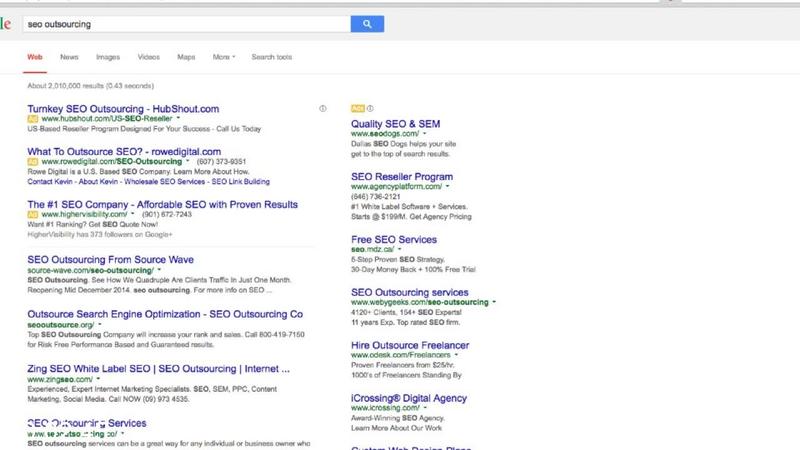Expand the More dropdown menu

coord(224,57)
